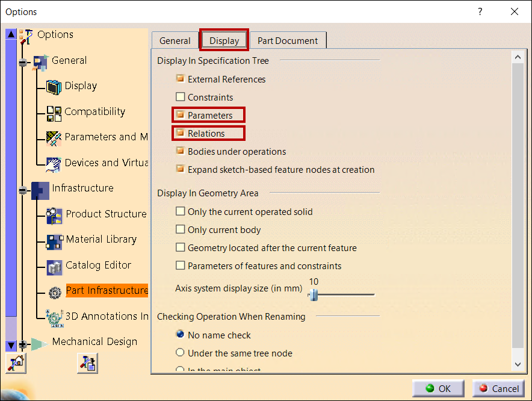
Task: Open the Part Document tab
Action: pos(288,41)
